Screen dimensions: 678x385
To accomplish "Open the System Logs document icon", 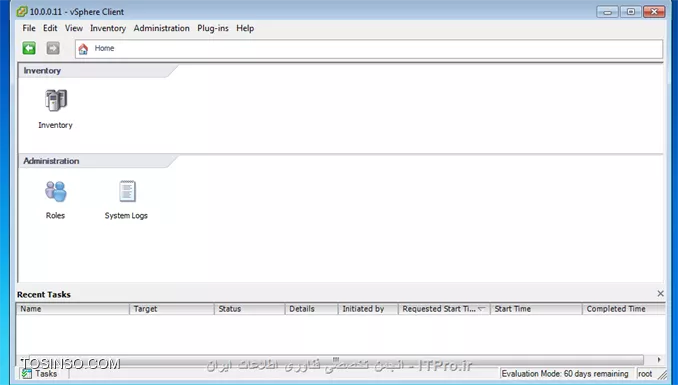I will point(127,191).
